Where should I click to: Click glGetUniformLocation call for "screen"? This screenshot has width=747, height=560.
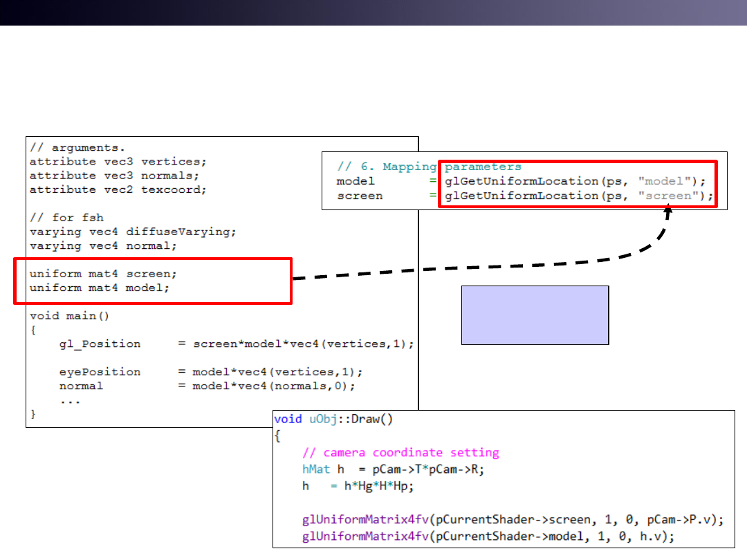[x=578, y=196]
